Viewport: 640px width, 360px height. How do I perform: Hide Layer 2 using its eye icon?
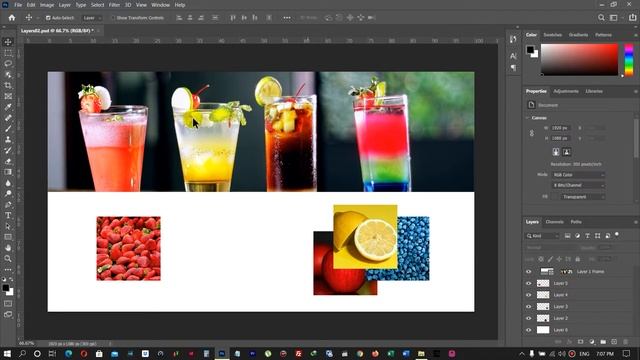click(529, 318)
